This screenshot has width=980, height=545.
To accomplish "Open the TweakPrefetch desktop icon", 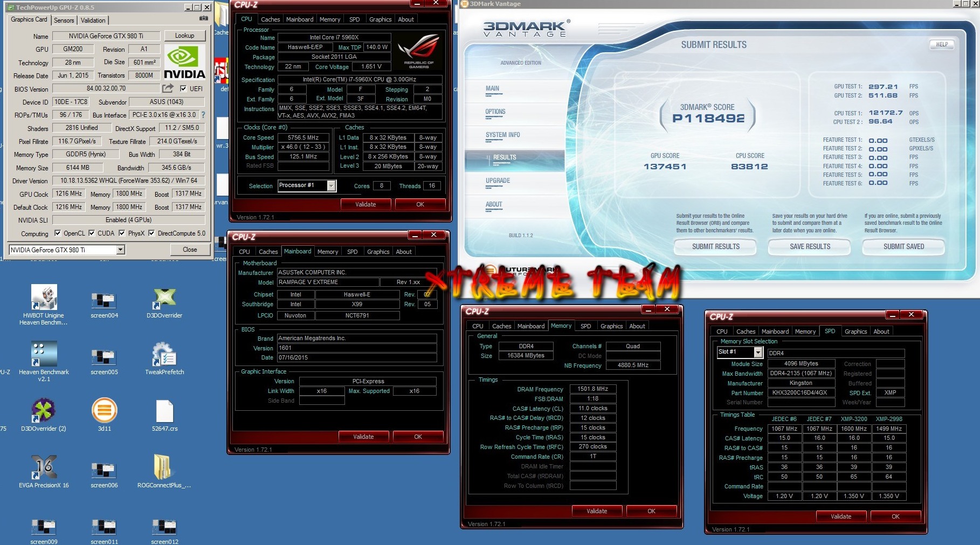I will click(x=164, y=359).
